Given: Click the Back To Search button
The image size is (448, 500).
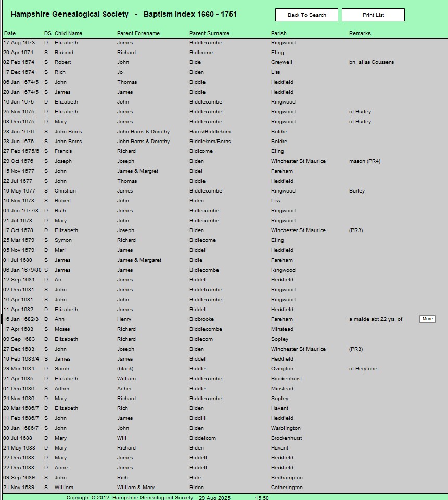Looking at the screenshot, I should pos(306,15).
